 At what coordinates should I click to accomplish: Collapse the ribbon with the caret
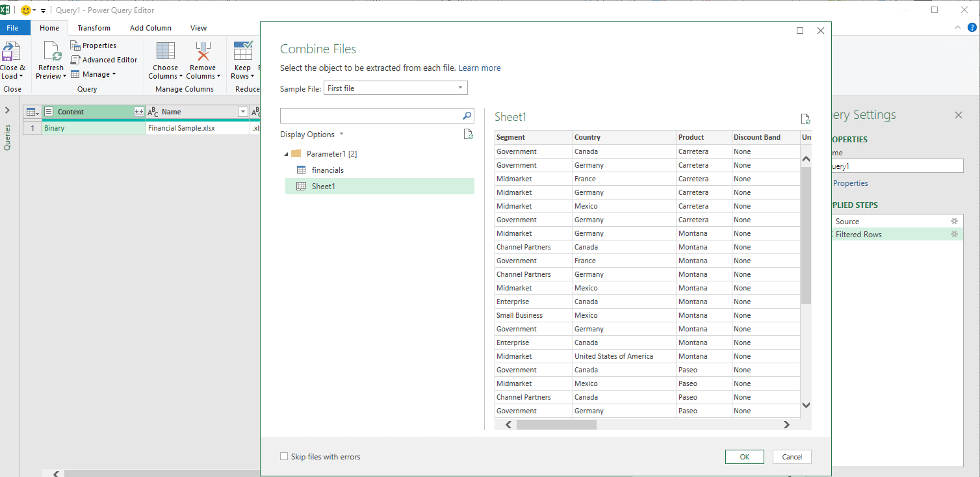tap(958, 27)
